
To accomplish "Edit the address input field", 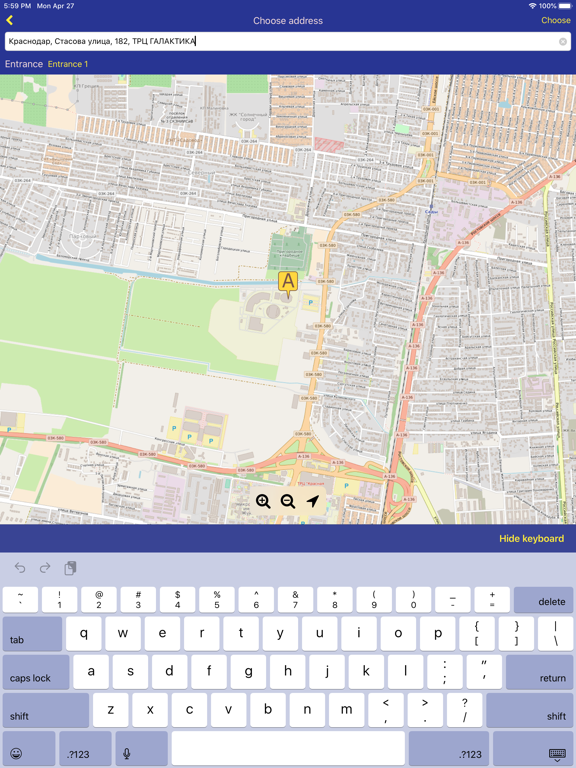I will point(288,41).
